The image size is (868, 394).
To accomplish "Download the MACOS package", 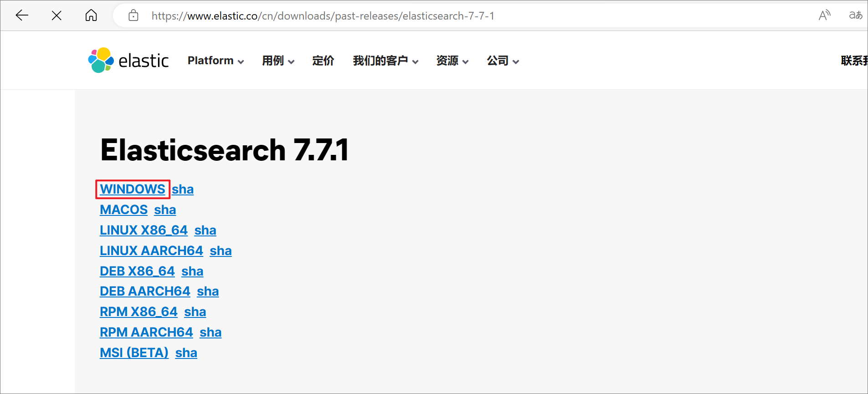I will pos(123,210).
